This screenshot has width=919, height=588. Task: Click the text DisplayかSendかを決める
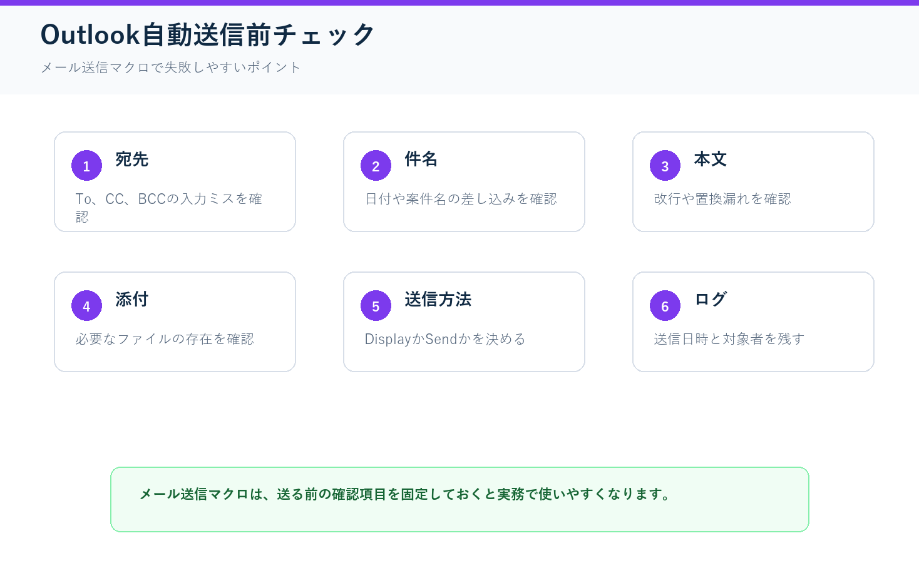[445, 339]
